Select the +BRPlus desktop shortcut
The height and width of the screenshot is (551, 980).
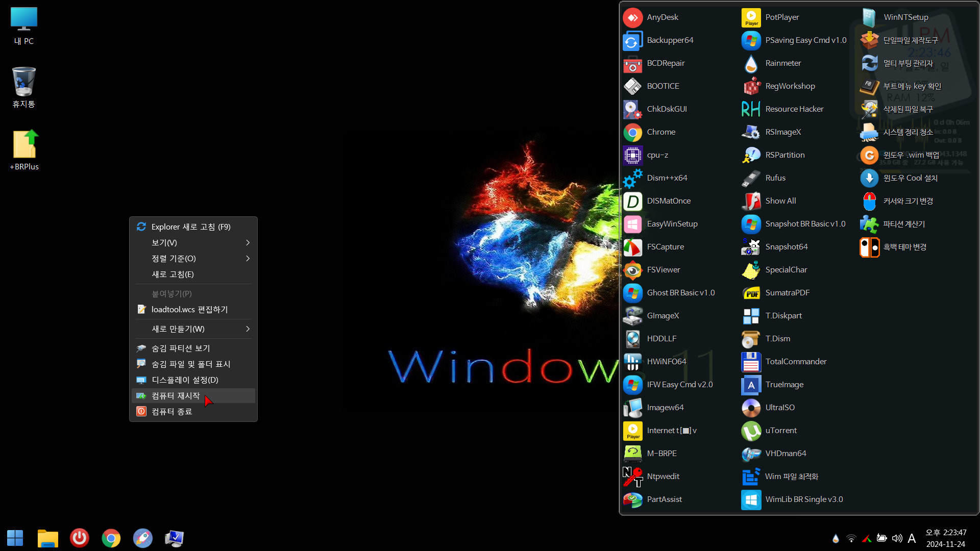pos(24,150)
